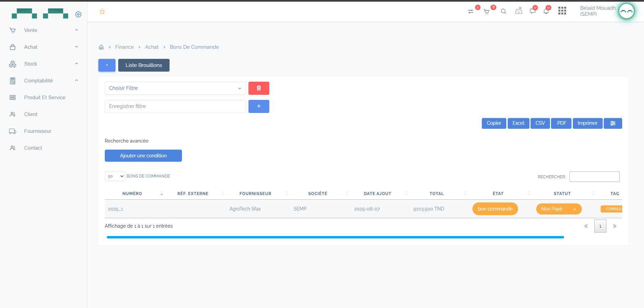Open Liste Brouillons
This screenshot has height=308, width=644.
tap(144, 65)
